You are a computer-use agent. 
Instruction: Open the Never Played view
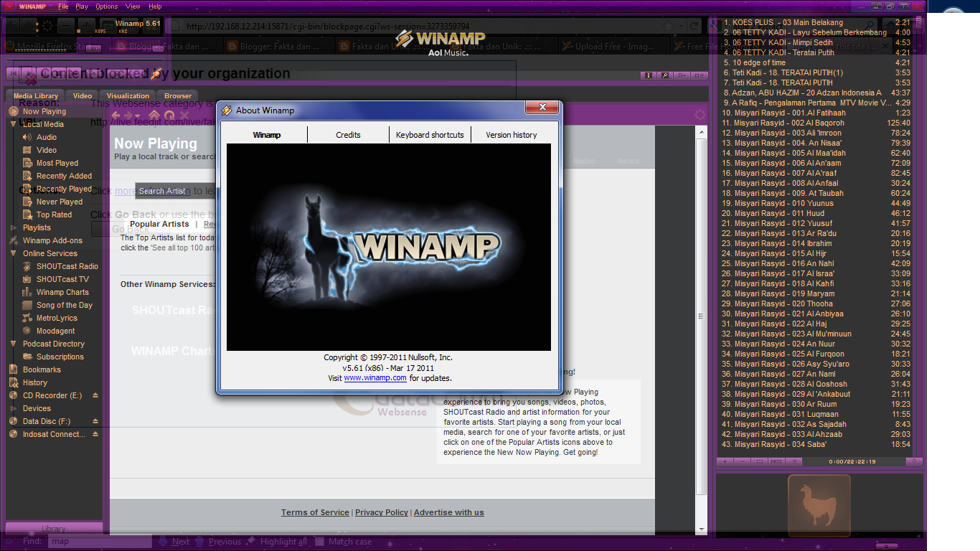click(60, 202)
